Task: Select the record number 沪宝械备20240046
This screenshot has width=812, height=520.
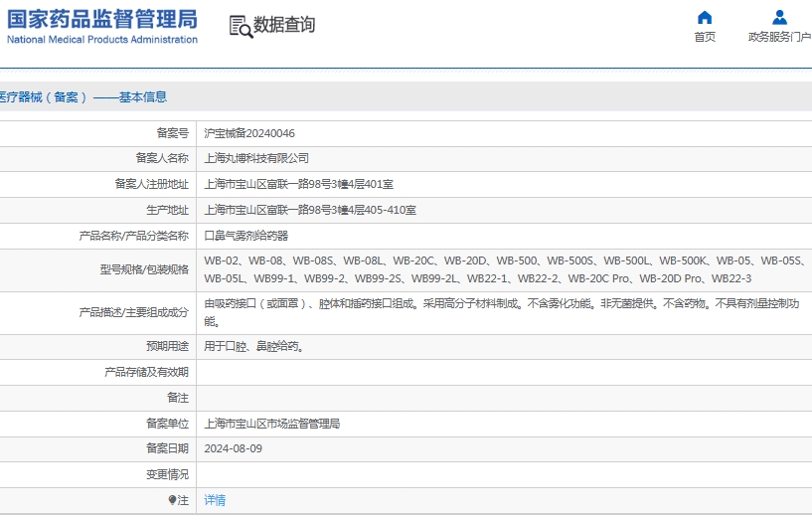Action: click(249, 133)
